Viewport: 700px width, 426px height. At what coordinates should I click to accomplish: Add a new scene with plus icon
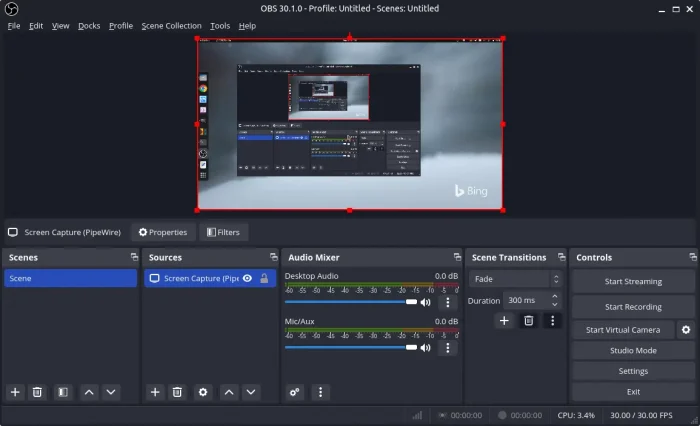coord(15,392)
